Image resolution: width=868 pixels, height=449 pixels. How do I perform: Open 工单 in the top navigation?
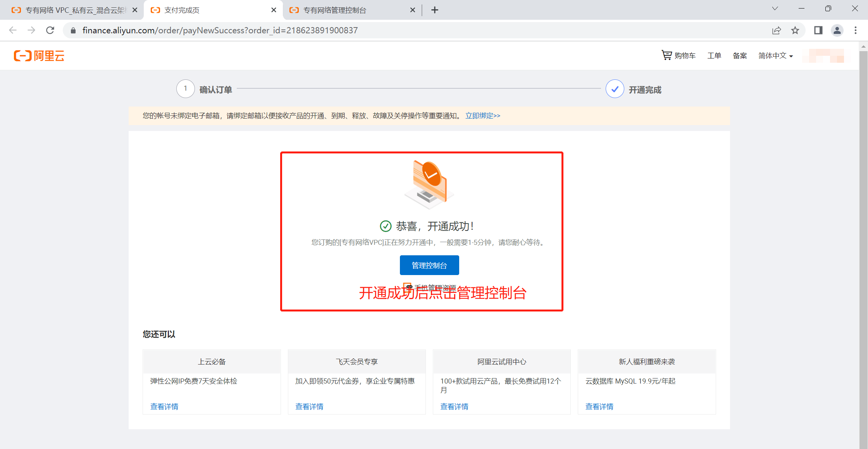tap(714, 56)
